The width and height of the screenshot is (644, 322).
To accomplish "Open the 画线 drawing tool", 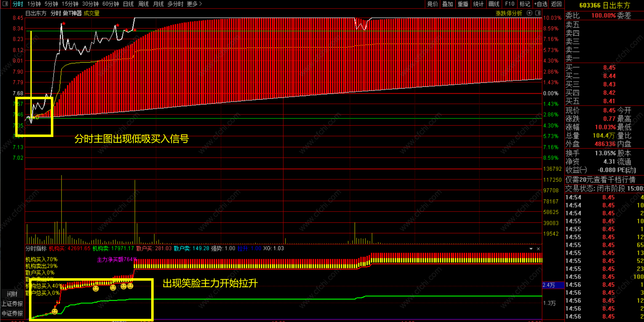I will click(494, 4).
